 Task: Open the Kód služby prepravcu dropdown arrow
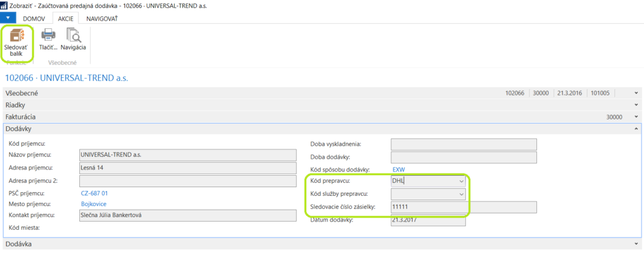pos(461,195)
